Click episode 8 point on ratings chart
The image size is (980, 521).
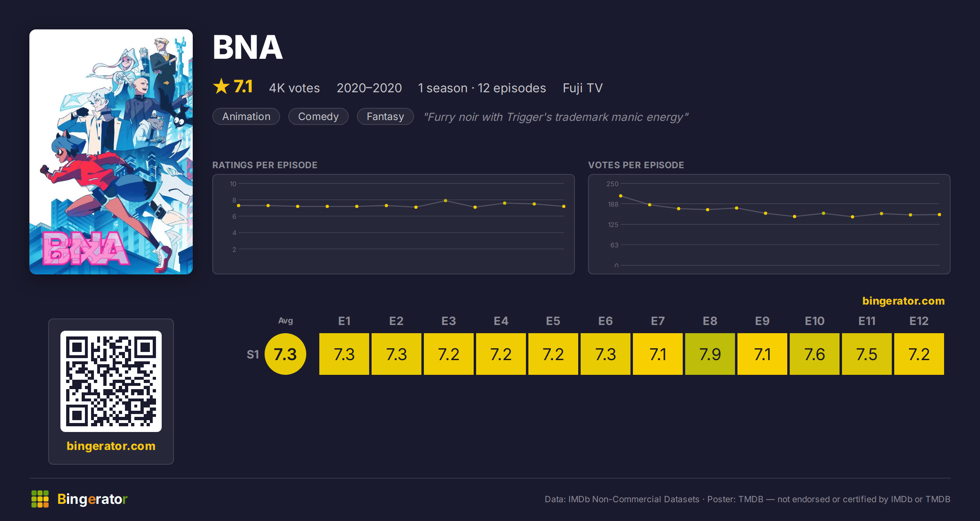445,200
